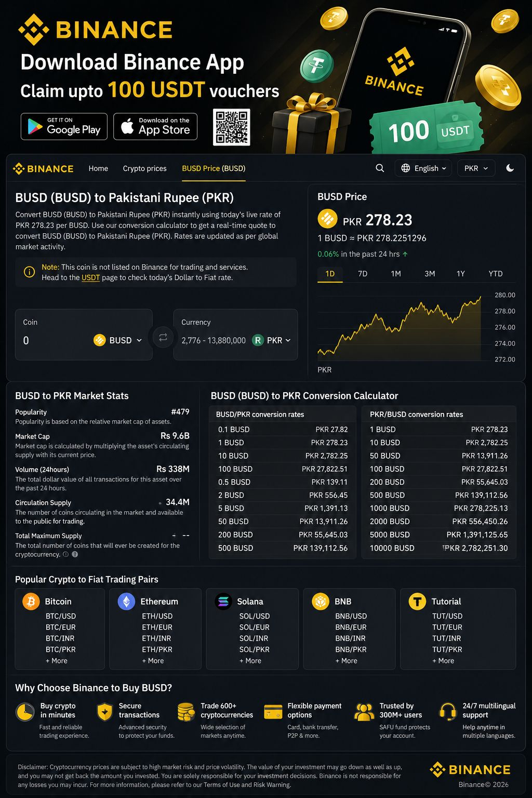Image resolution: width=532 pixels, height=798 pixels.
Task: Click the Ethereum icon
Action: tap(127, 601)
